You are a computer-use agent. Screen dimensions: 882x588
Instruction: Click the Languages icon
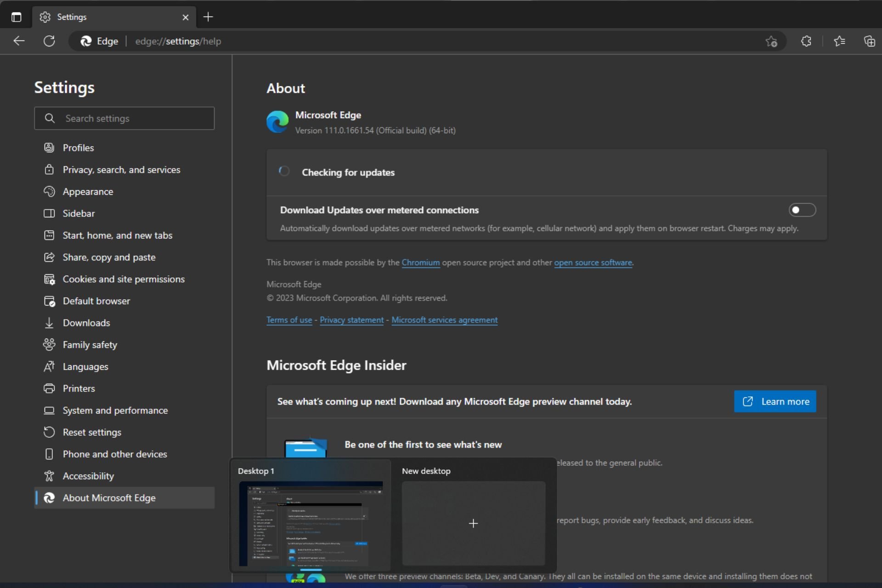tap(49, 367)
